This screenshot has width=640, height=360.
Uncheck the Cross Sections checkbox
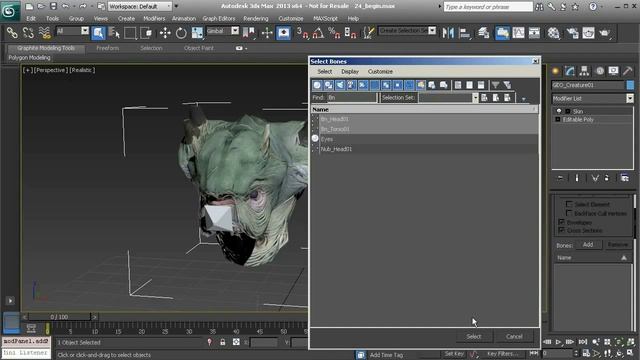[561, 230]
